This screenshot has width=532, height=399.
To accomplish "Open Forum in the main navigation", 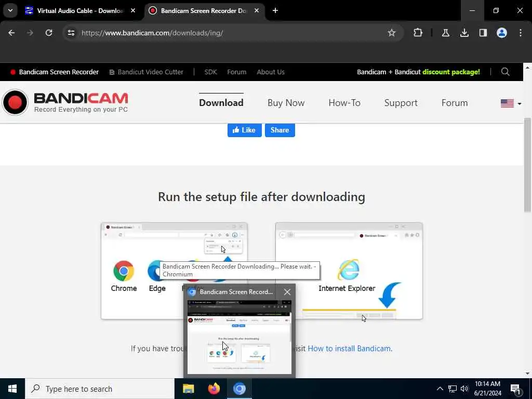I will click(455, 103).
